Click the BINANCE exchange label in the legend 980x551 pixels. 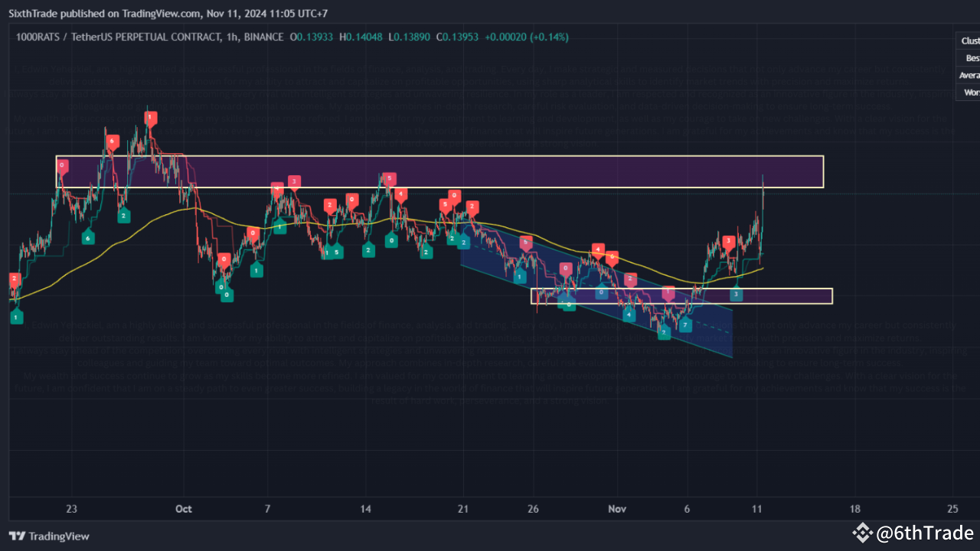click(x=260, y=36)
